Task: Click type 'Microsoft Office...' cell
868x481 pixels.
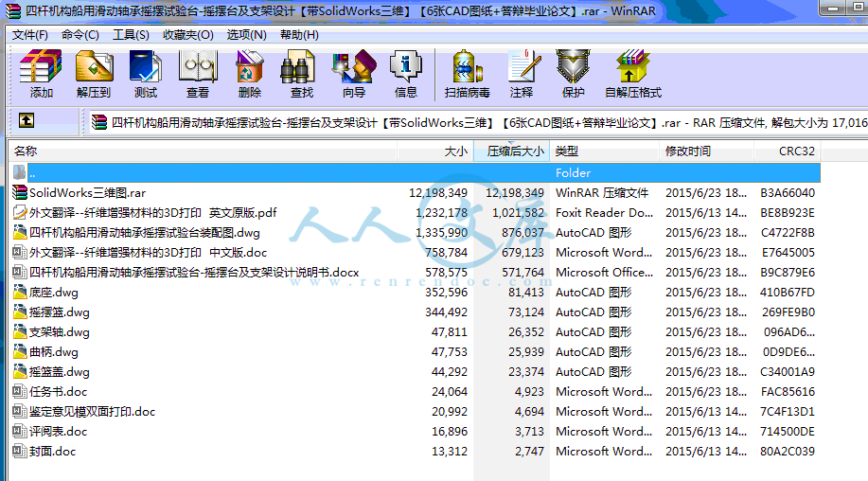Action: pos(604,273)
